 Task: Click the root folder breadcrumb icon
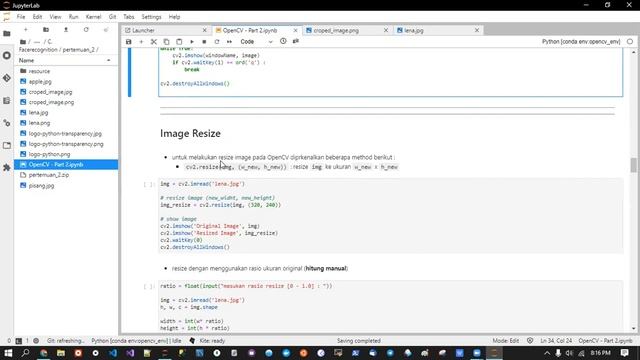point(23,42)
